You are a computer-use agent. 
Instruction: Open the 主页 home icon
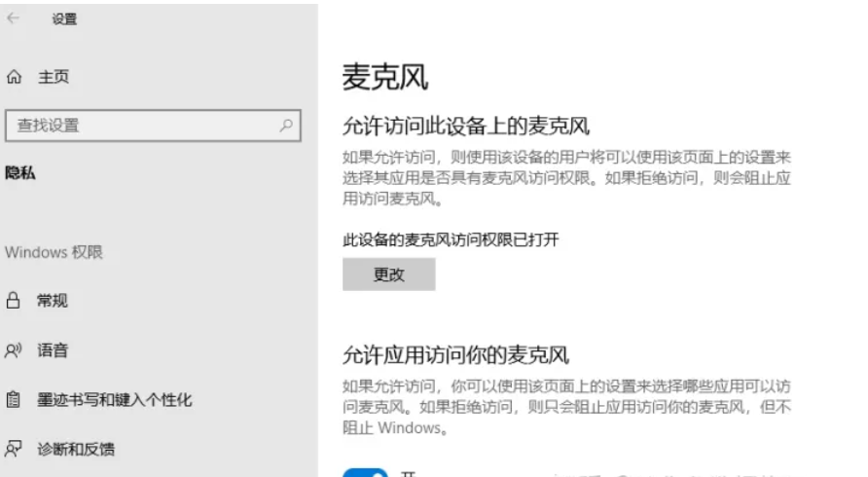click(14, 77)
